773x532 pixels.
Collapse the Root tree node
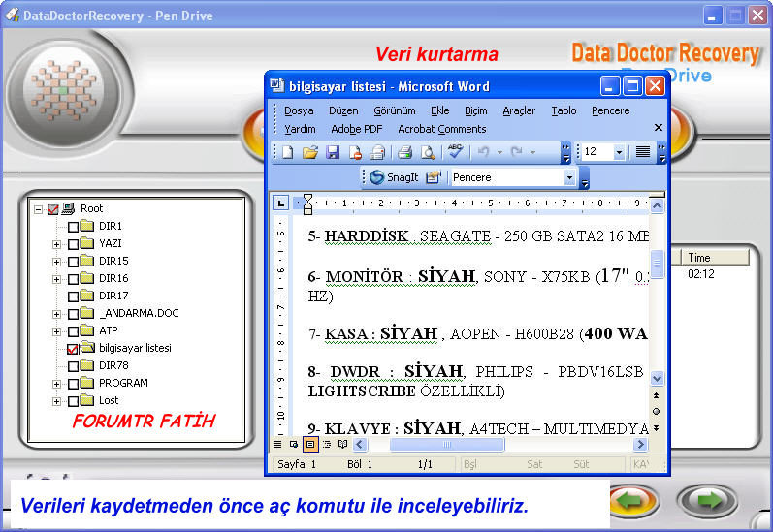[x=38, y=209]
